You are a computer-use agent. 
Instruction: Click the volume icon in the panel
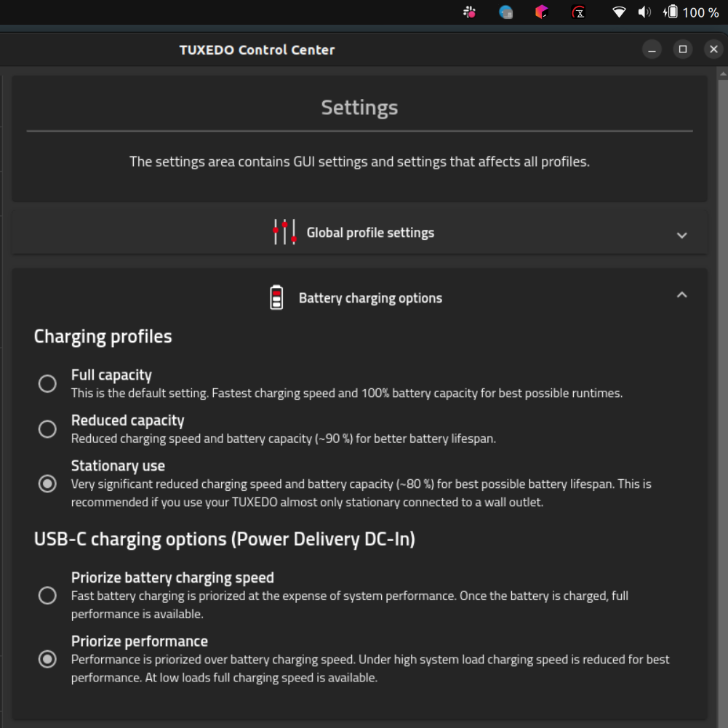(x=643, y=12)
